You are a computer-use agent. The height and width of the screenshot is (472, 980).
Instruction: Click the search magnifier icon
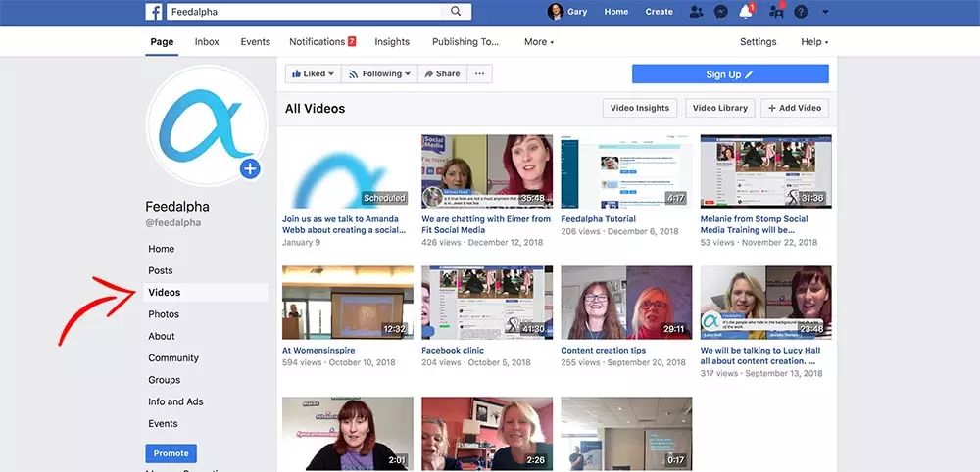pos(456,11)
